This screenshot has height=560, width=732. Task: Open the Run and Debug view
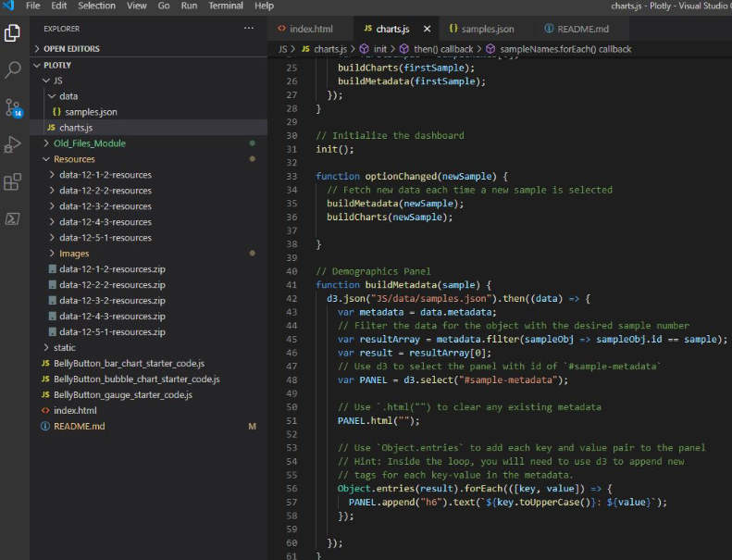click(13, 144)
